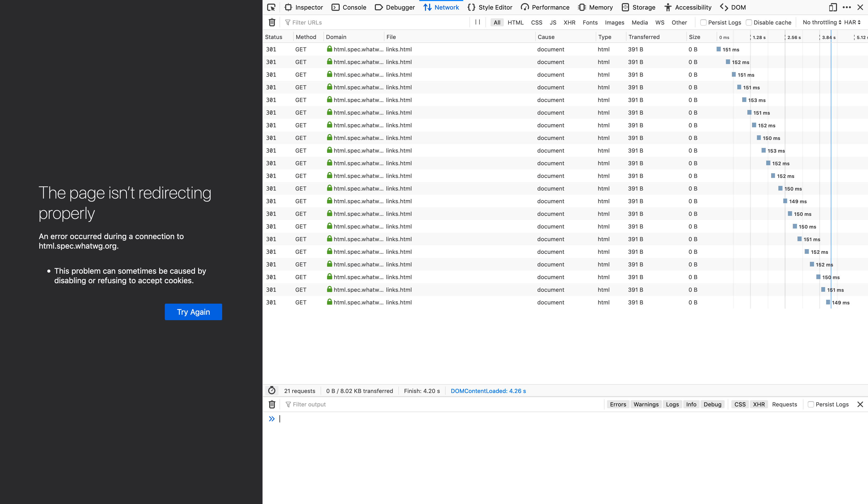The width and height of the screenshot is (868, 504).
Task: Switch to the Console panel
Action: tap(349, 7)
